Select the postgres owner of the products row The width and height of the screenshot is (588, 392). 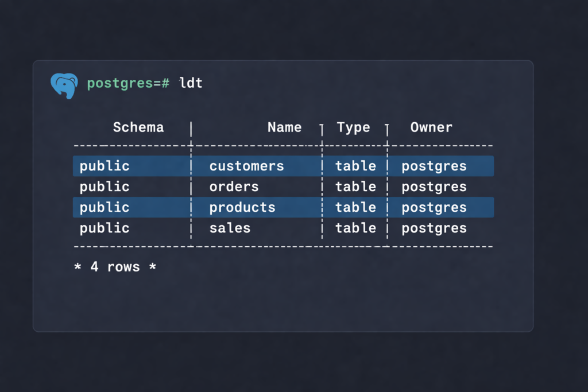(x=434, y=208)
